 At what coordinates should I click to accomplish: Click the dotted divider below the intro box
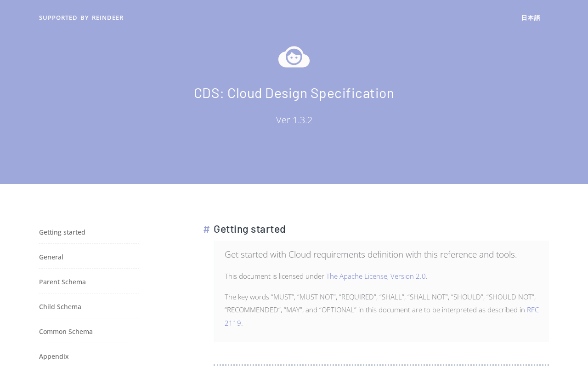(381, 365)
